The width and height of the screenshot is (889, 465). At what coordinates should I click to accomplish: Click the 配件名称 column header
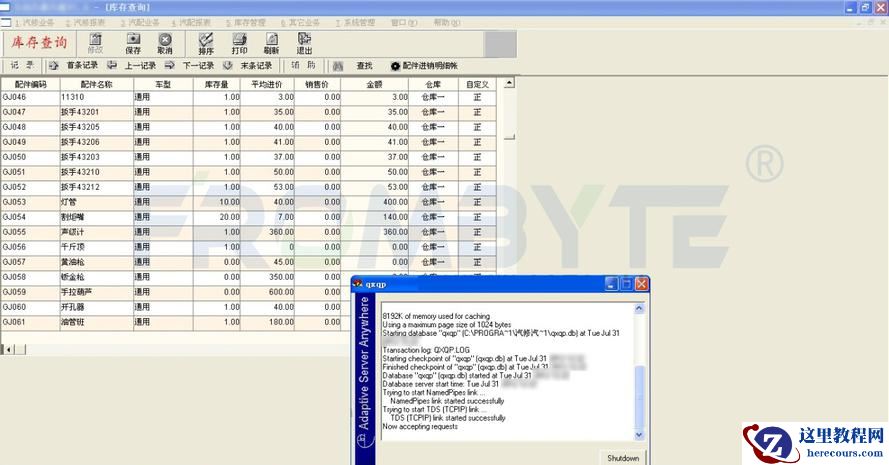point(96,84)
